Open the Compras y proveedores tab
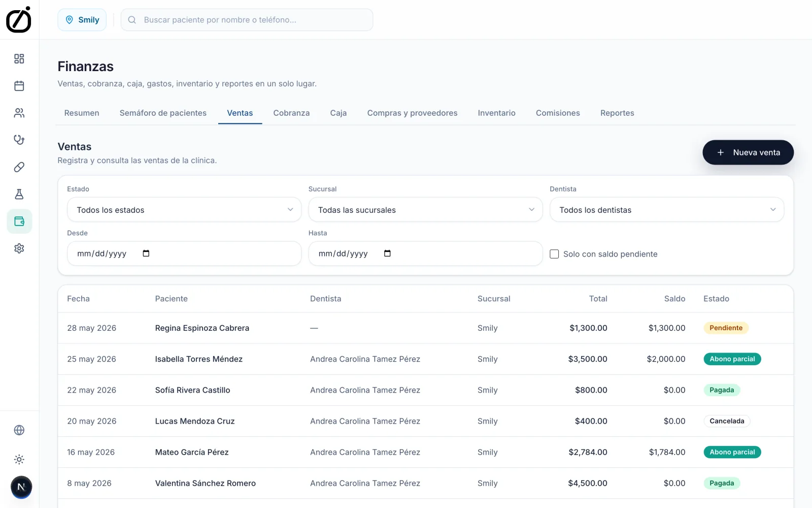The image size is (812, 508). point(412,113)
